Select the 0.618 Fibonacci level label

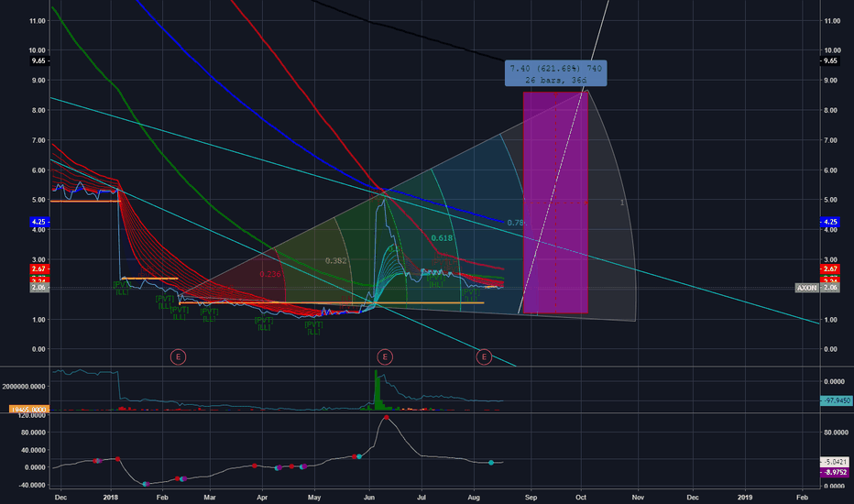(442, 238)
